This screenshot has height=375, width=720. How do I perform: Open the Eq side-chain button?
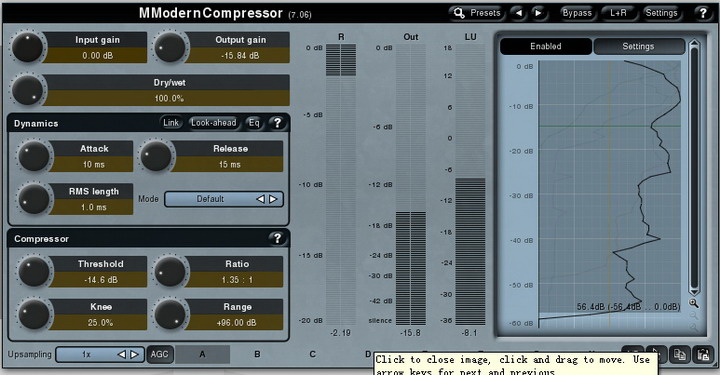[254, 123]
